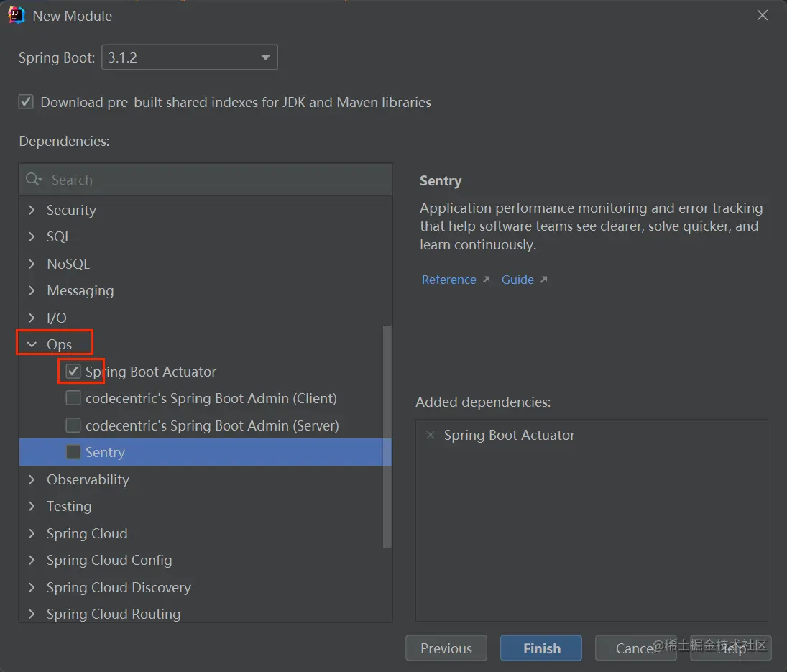This screenshot has width=787, height=672.
Task: Expand the Messaging category
Action: tap(32, 290)
